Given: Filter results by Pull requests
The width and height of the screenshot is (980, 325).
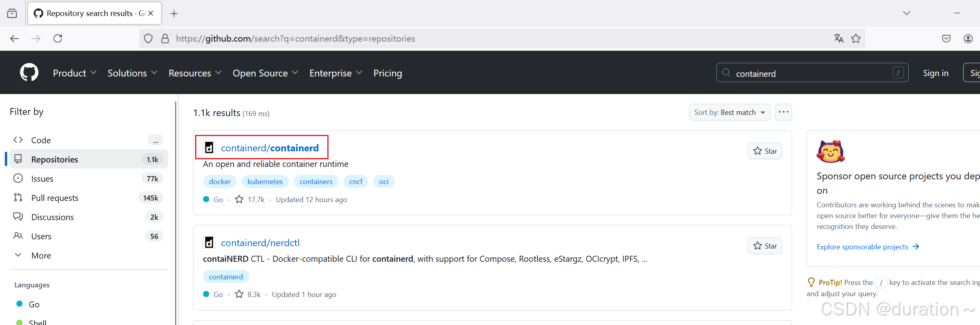Looking at the screenshot, I should (88, 198).
